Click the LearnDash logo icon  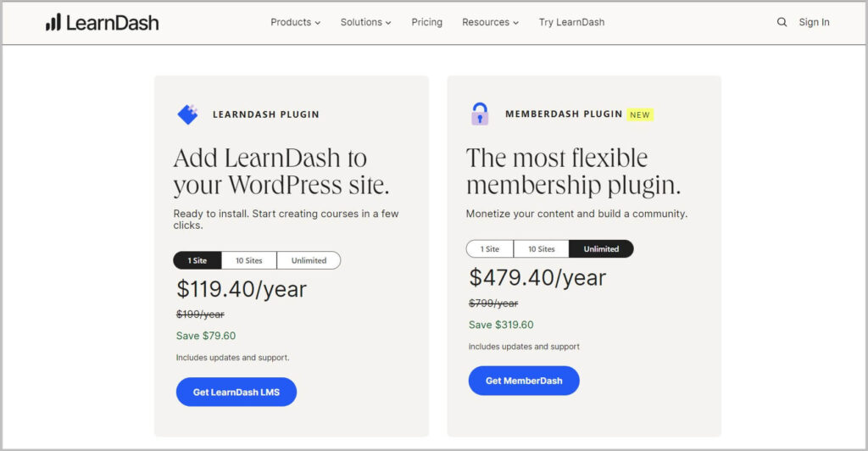tap(53, 22)
